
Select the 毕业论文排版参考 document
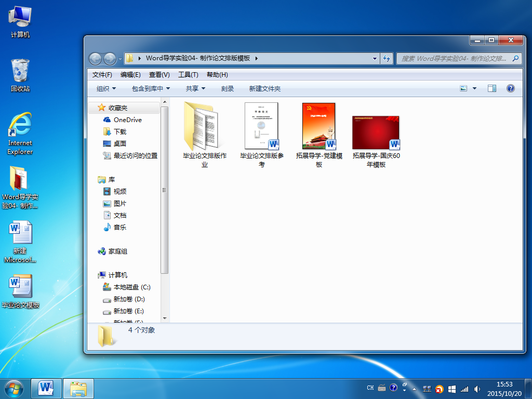coord(262,135)
